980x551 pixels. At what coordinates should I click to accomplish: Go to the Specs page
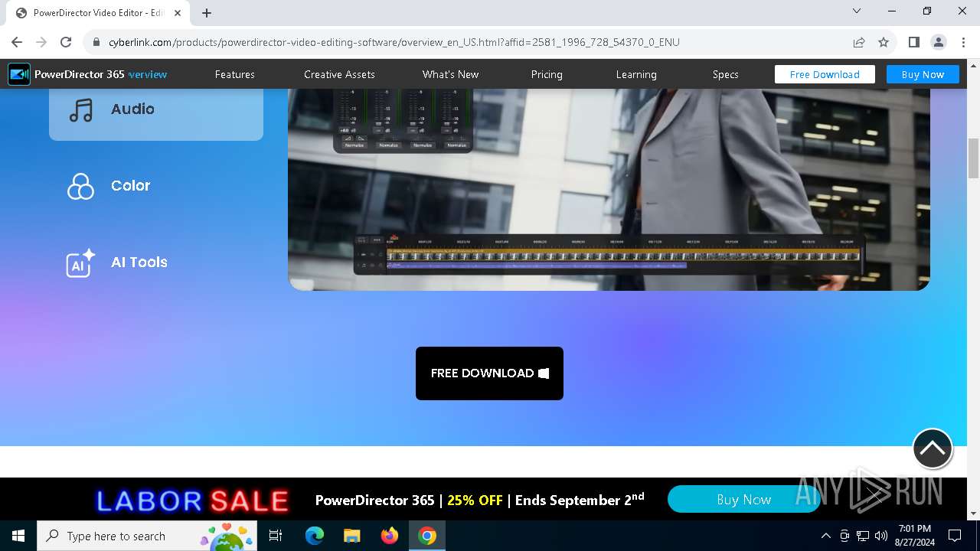725,74
